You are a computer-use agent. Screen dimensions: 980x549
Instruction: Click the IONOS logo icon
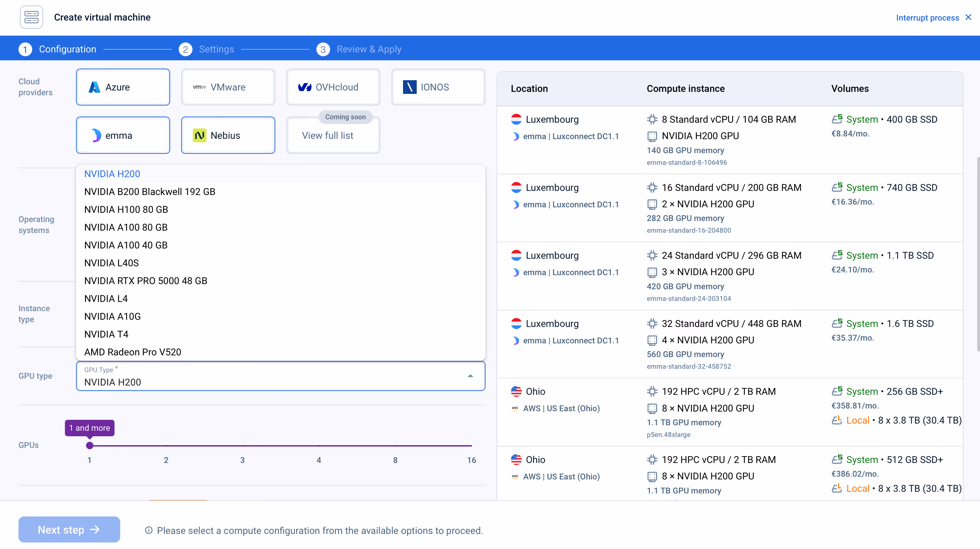409,87
